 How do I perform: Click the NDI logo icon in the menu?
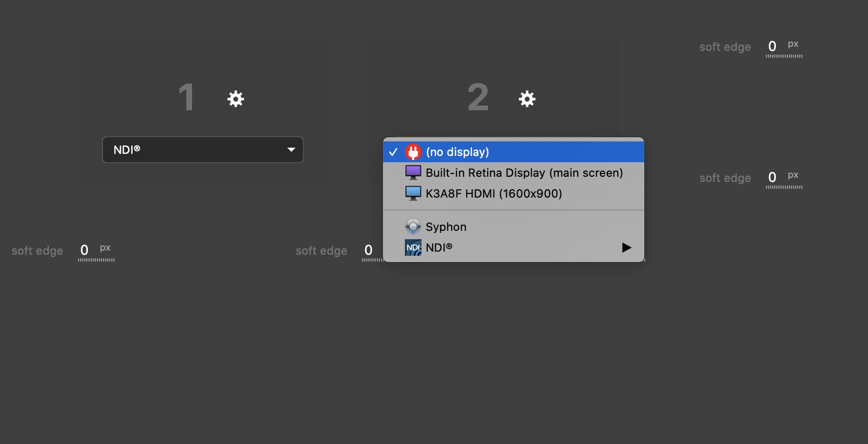413,247
